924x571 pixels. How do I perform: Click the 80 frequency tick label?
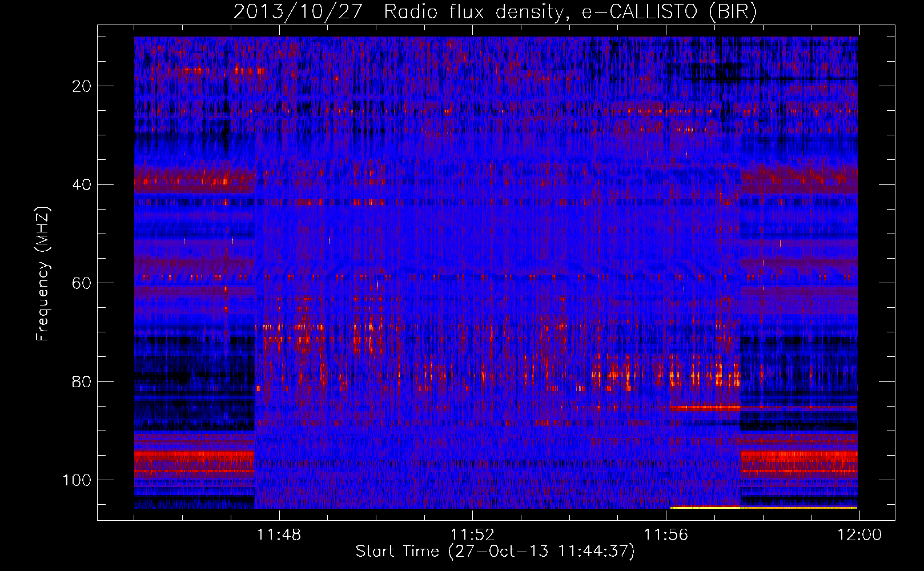[82, 382]
